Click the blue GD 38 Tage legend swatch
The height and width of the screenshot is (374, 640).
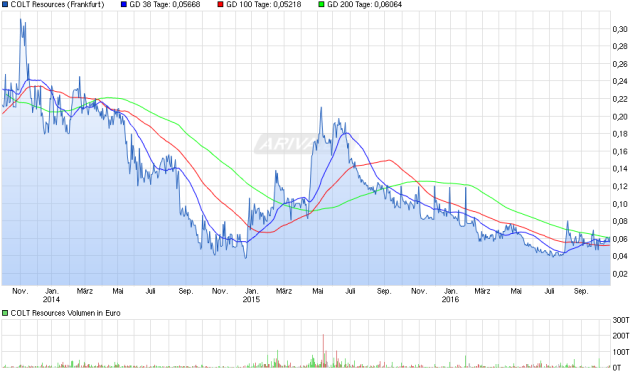124,4
